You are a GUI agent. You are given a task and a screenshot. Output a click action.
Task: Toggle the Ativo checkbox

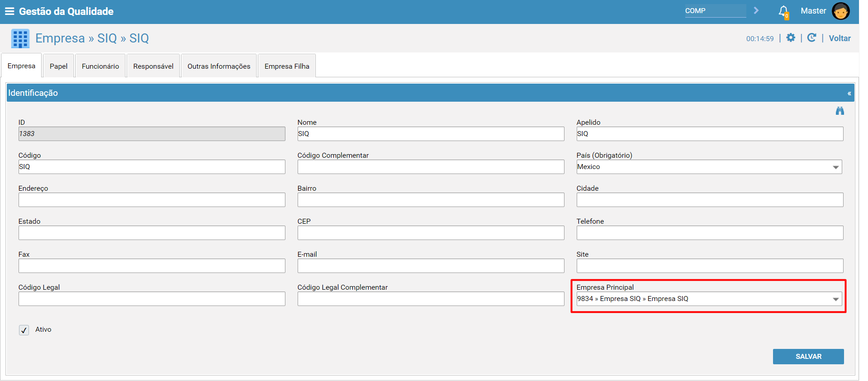point(24,330)
